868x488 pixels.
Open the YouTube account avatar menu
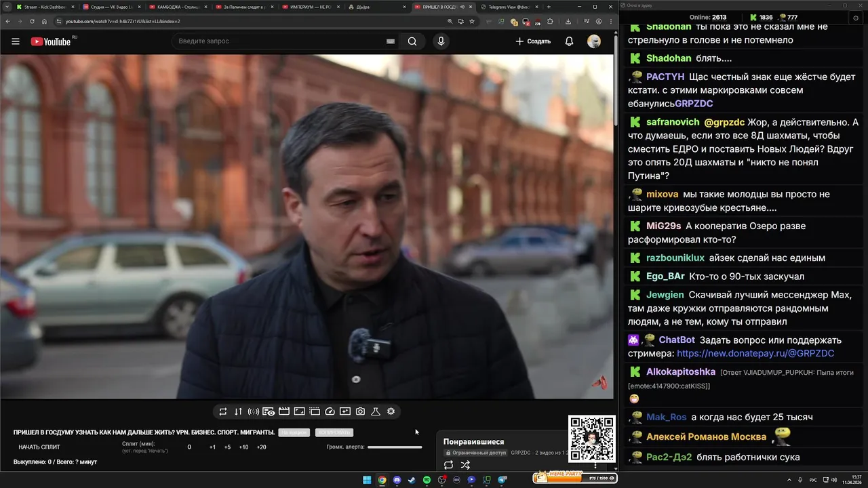click(594, 41)
